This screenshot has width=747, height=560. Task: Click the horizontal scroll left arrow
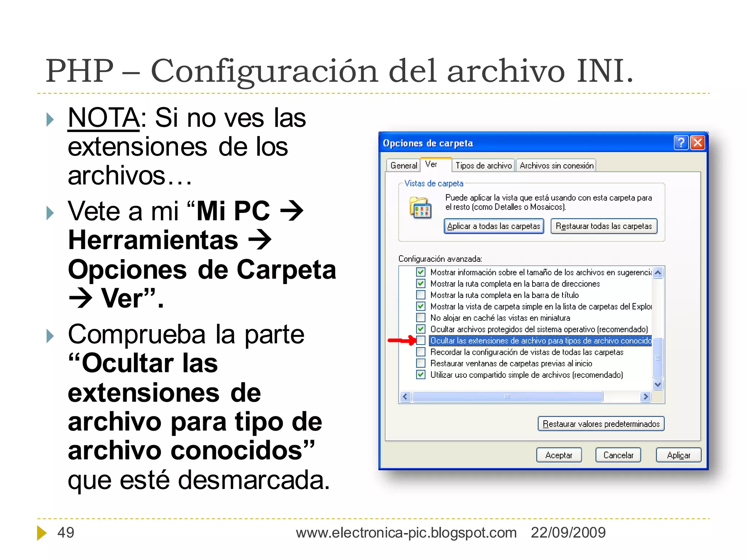[405, 397]
